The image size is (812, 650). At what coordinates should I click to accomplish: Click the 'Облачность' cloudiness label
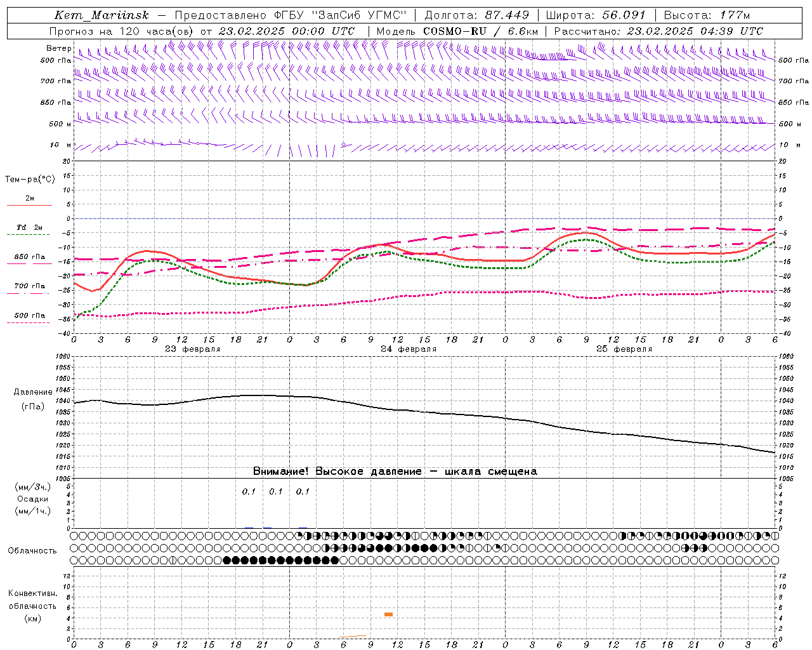(x=32, y=551)
